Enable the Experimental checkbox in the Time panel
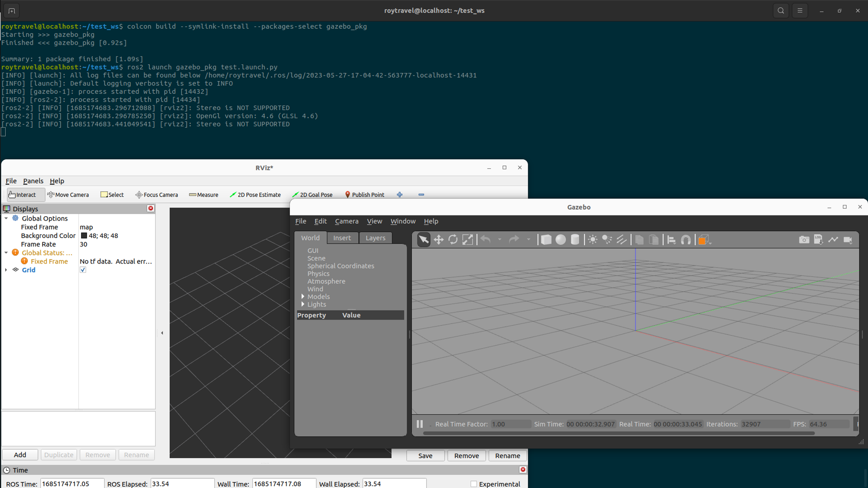This screenshot has width=868, height=488. pyautogui.click(x=473, y=484)
